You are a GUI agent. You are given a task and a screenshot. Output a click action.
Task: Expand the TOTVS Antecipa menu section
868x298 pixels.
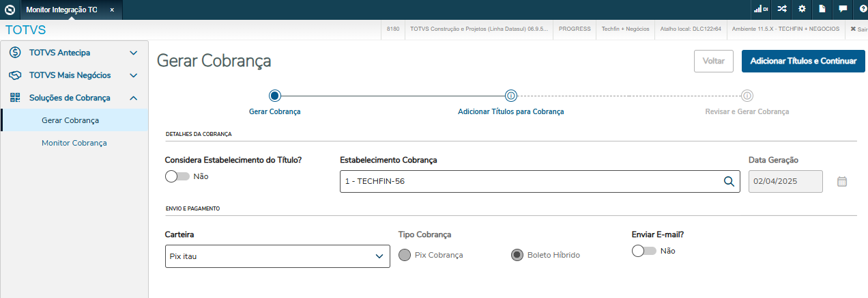(x=74, y=53)
